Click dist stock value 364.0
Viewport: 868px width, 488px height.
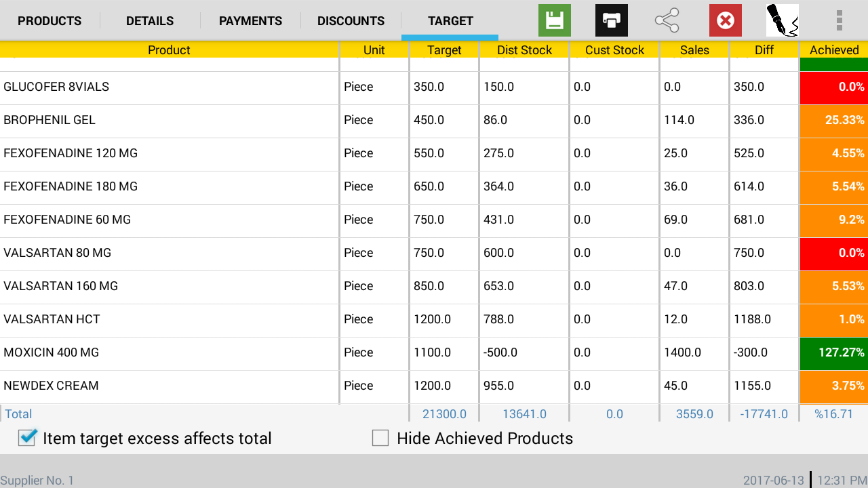pyautogui.click(x=498, y=186)
